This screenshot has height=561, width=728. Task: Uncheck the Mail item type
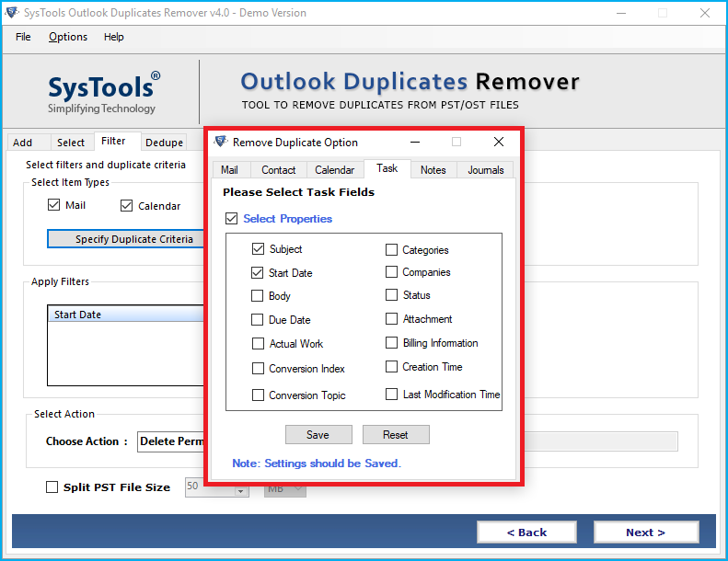click(54, 205)
